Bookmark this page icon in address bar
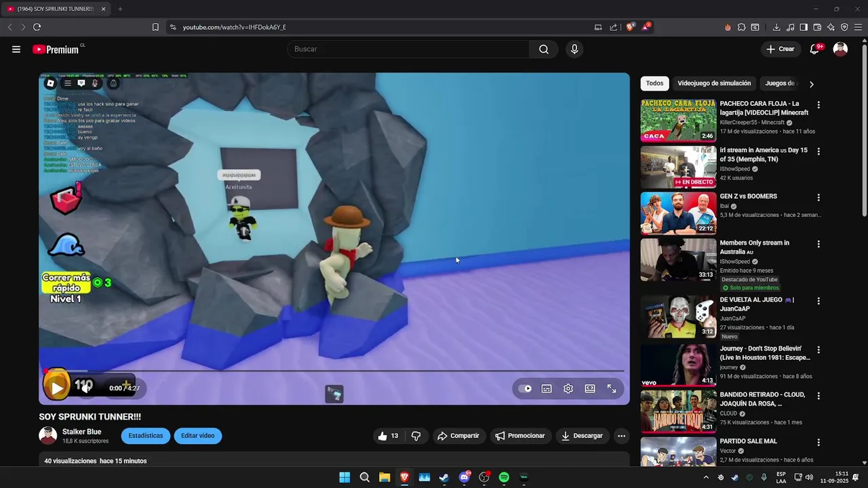 click(x=155, y=27)
